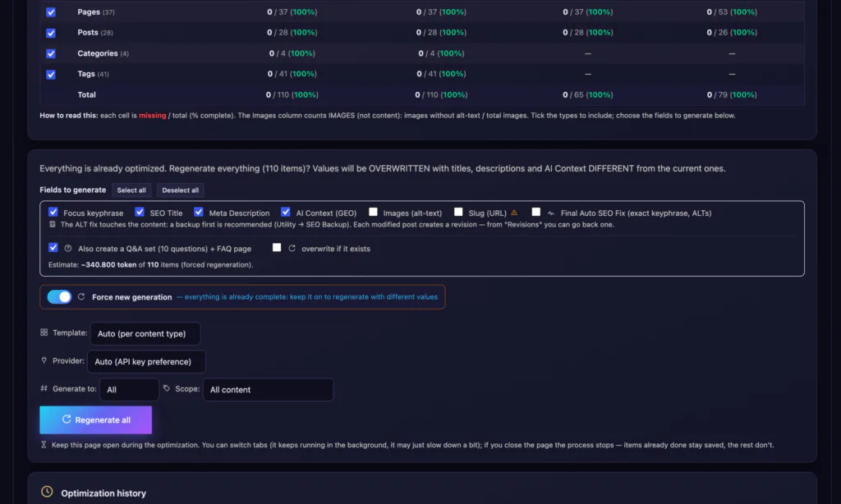Check the overwrite if it exists box
841x504 pixels.
point(277,247)
